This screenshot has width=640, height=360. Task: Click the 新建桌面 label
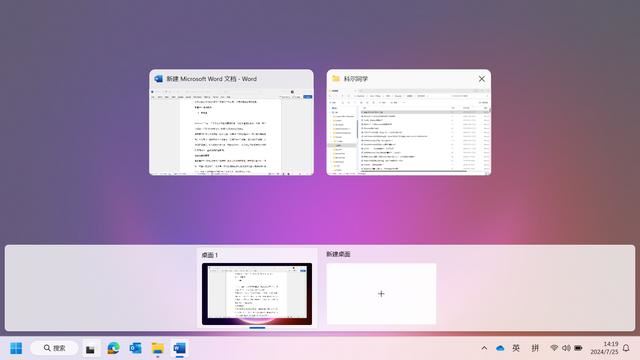338,254
